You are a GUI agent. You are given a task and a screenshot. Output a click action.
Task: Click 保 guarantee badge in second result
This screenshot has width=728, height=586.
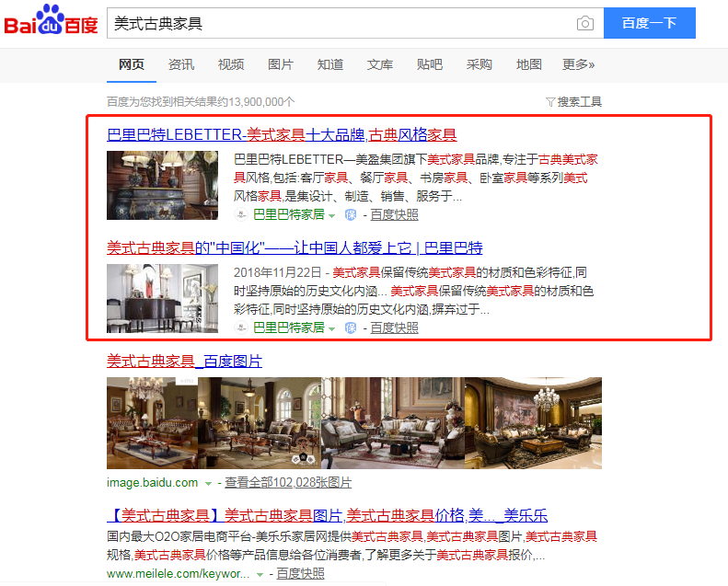tap(351, 328)
